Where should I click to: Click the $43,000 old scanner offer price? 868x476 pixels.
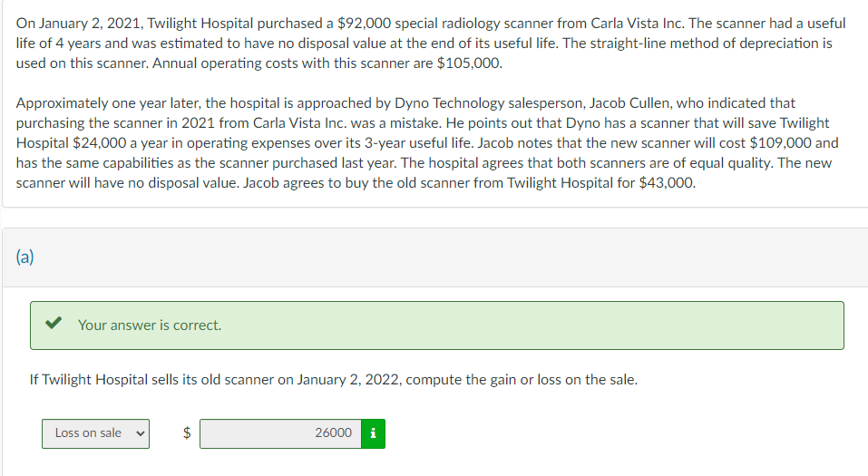click(x=666, y=182)
